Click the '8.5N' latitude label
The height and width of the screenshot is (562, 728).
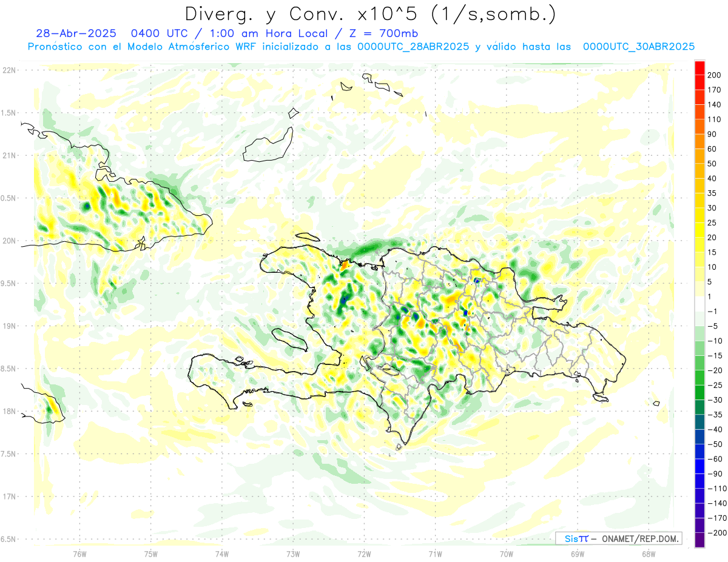coord(8,369)
